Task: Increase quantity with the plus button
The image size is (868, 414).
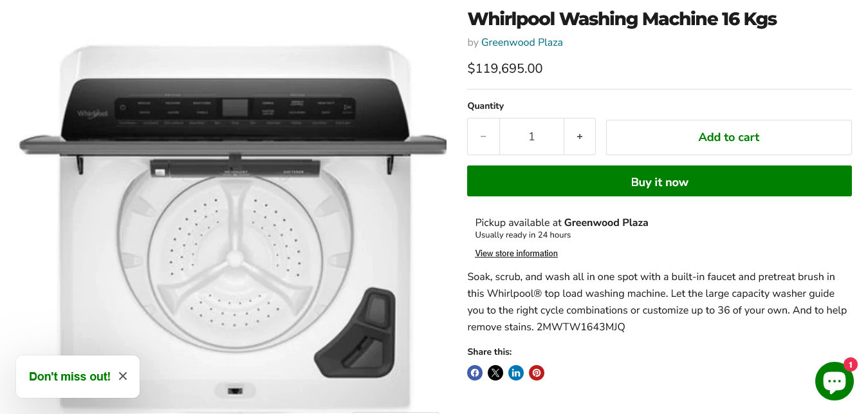Action: coord(580,136)
